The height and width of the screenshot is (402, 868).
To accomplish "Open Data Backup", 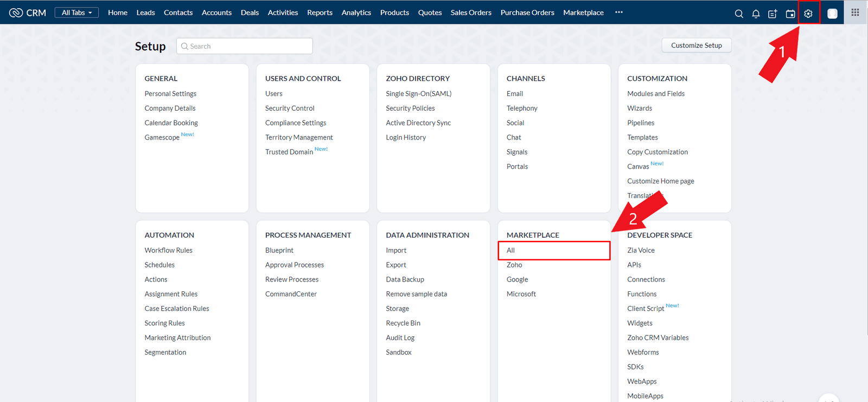I will coord(405,280).
